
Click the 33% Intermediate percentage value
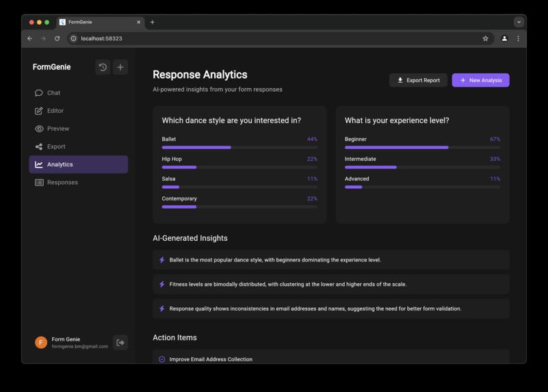[495, 159]
